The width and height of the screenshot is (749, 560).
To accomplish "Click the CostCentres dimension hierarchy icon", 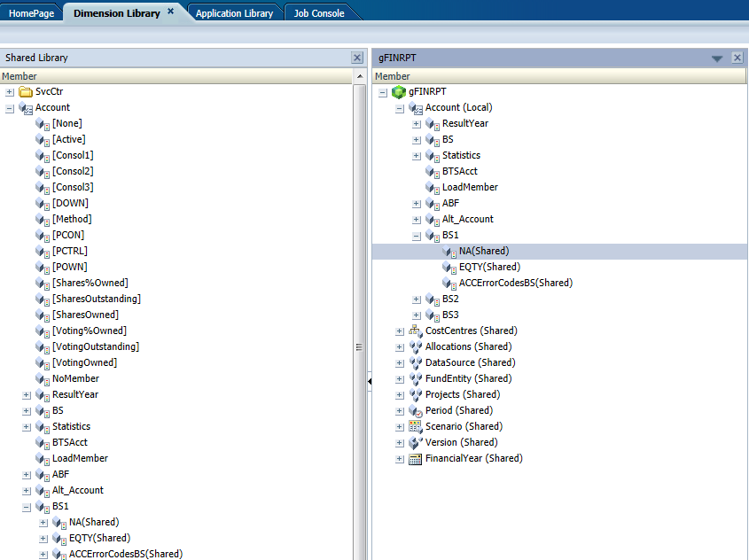I will [x=415, y=331].
